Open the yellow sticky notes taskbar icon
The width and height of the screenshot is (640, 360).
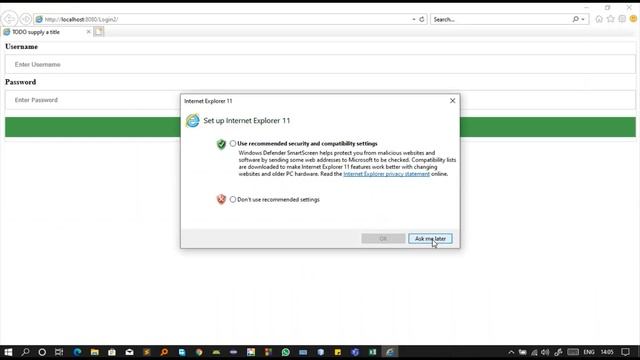pyautogui.click(x=338, y=352)
